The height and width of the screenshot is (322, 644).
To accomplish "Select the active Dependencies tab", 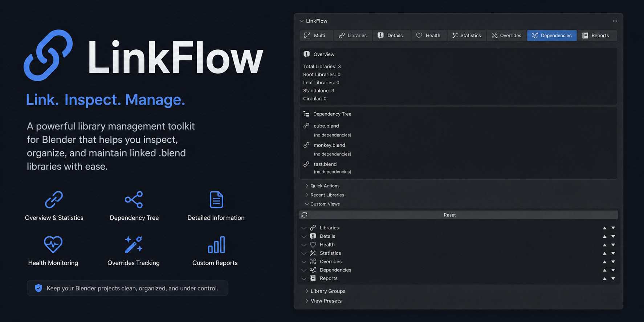I will point(552,36).
